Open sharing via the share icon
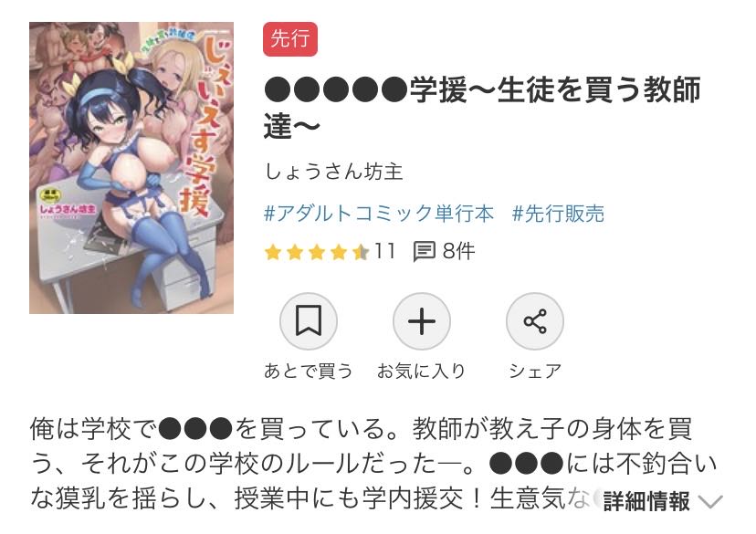This screenshot has height=534, width=756. (x=535, y=321)
